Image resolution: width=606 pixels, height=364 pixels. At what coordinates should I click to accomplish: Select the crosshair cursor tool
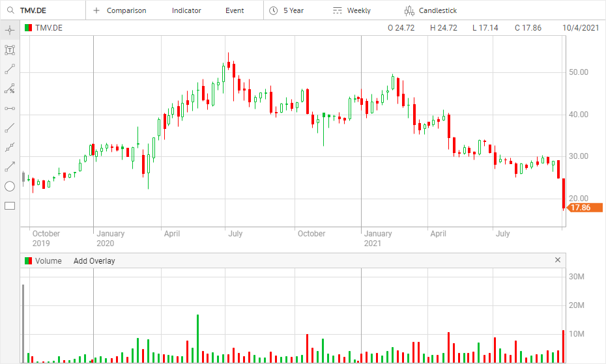point(10,30)
